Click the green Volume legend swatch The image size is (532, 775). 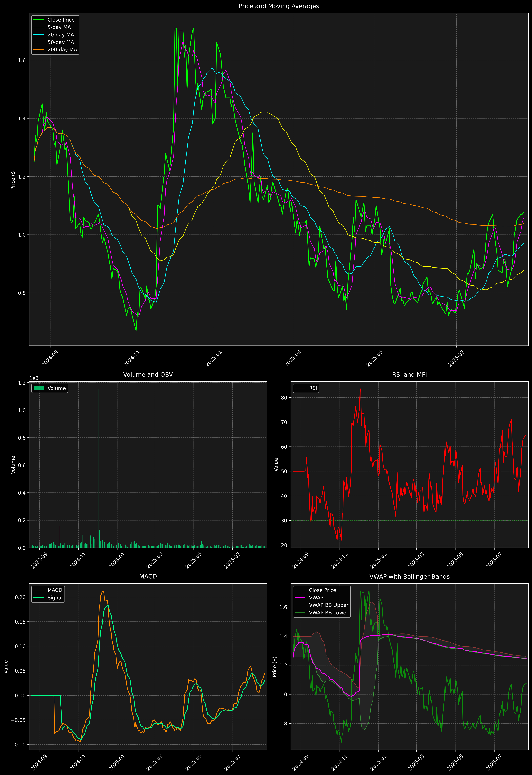click(39, 388)
